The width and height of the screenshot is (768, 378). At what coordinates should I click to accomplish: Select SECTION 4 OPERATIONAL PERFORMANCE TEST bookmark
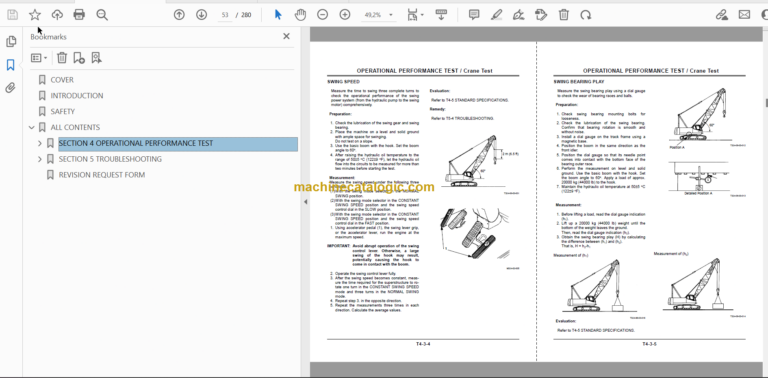(136, 143)
